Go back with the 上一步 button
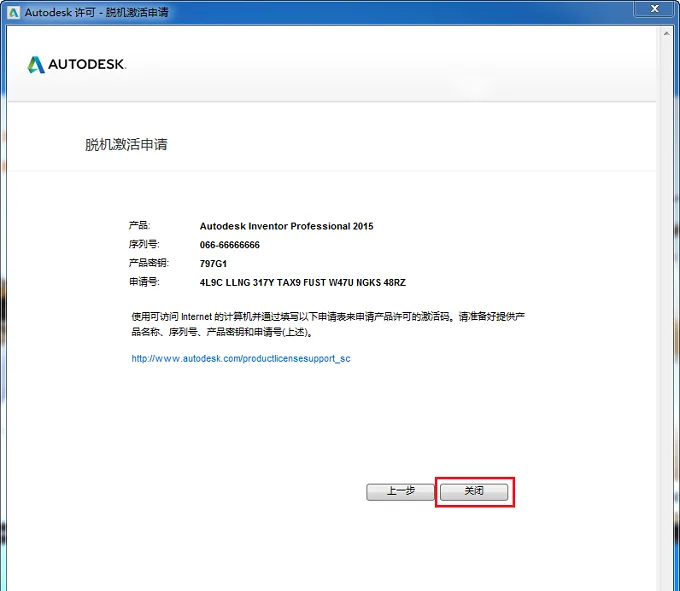Image resolution: width=680 pixels, height=591 pixels. pyautogui.click(x=400, y=492)
